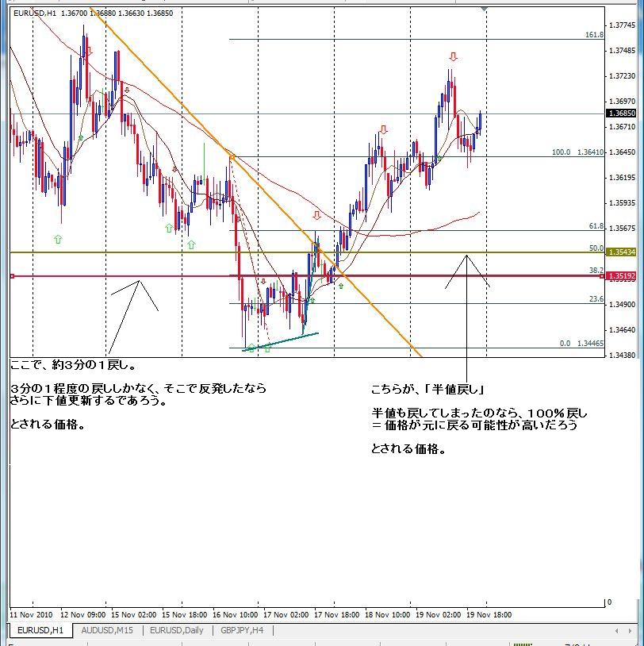Switch to the EURUSD,H1 chart tab
The height and width of the screenshot is (646, 644).
coord(40,630)
